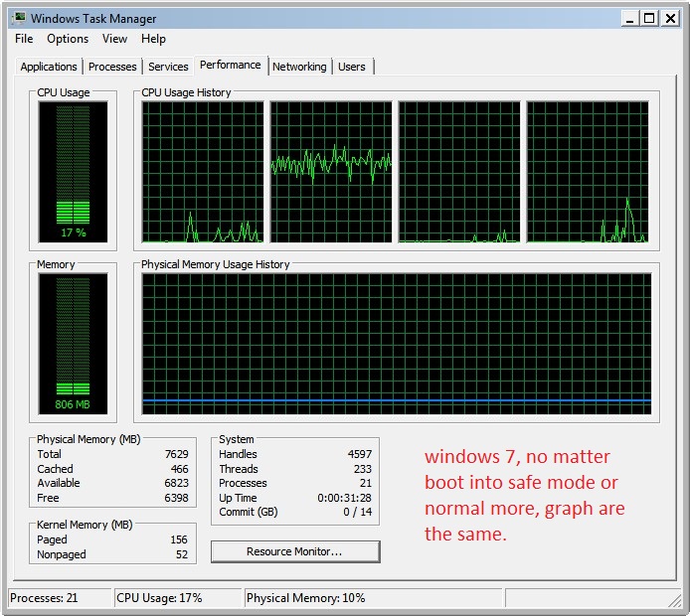Viewport: 690px width, 616px height.
Task: Click the Available value 6823
Action: [176, 483]
